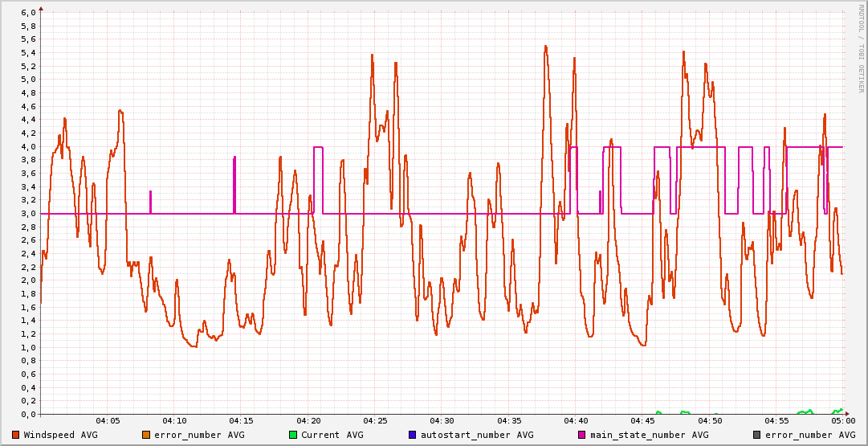868x446 pixels.
Task: Click the gray error_number legend swatch
Action: click(756, 435)
